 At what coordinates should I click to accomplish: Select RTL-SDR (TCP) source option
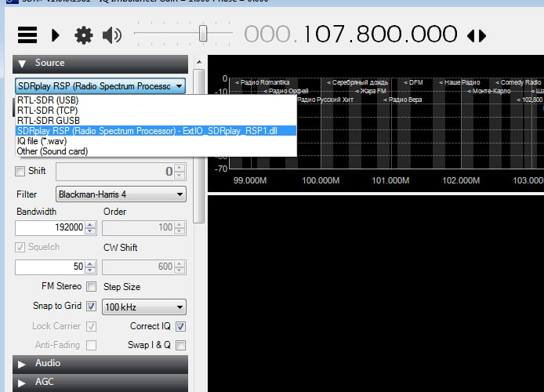pos(156,111)
